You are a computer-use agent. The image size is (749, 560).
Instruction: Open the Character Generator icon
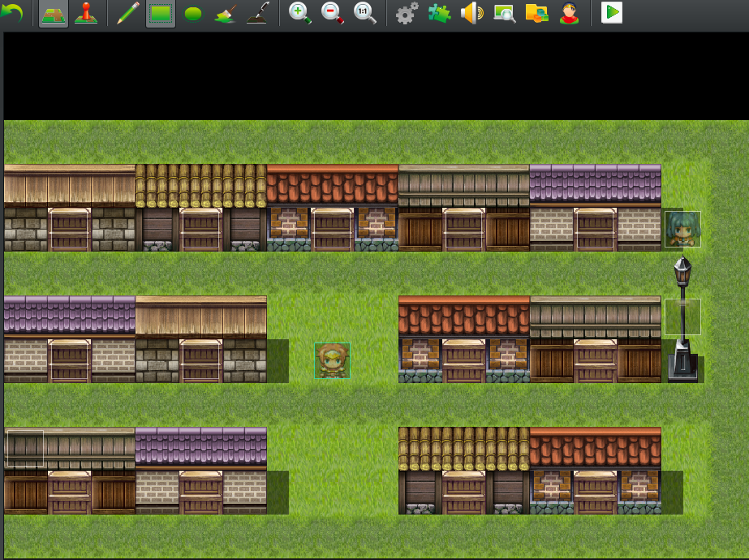click(570, 13)
